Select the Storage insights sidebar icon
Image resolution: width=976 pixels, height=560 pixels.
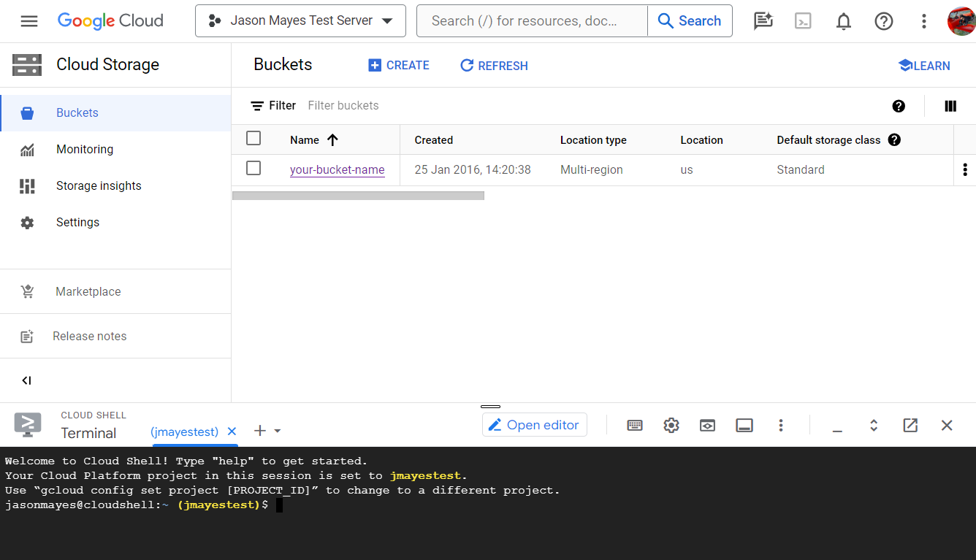point(27,185)
